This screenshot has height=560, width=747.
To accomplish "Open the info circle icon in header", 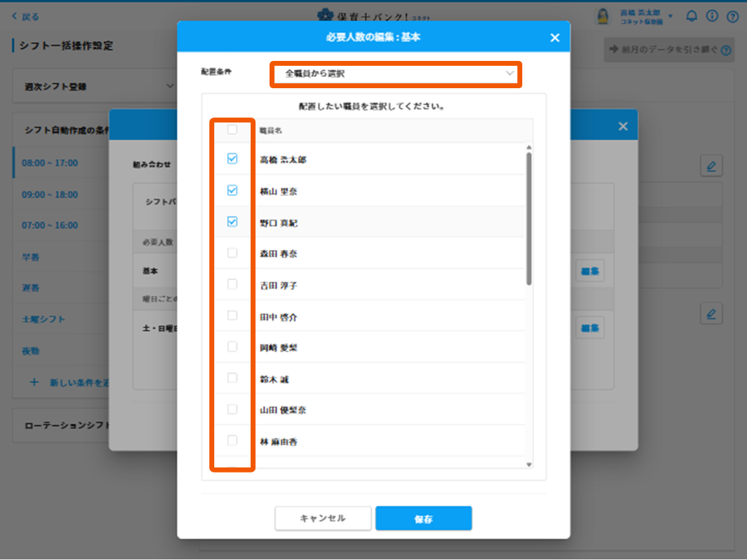I will point(712,16).
